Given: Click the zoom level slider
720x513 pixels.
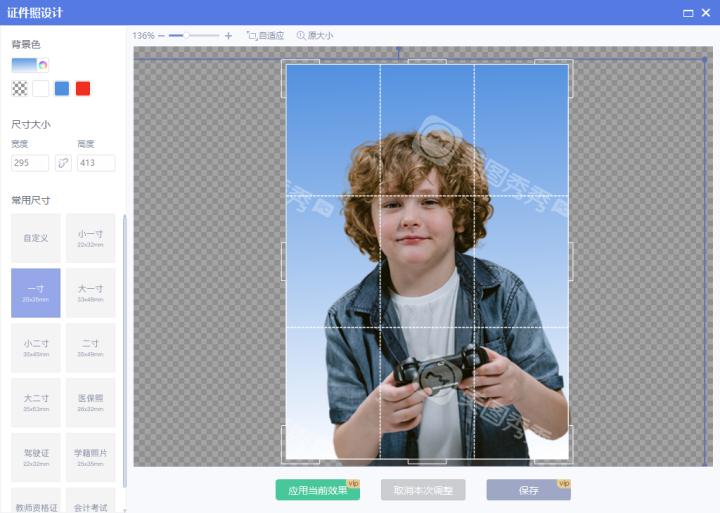Looking at the screenshot, I should point(194,35).
